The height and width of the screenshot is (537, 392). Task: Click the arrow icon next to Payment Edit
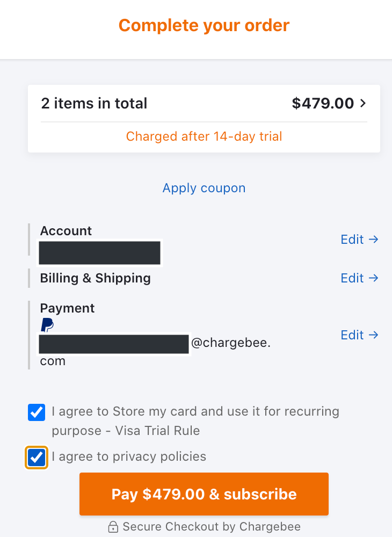(x=374, y=335)
